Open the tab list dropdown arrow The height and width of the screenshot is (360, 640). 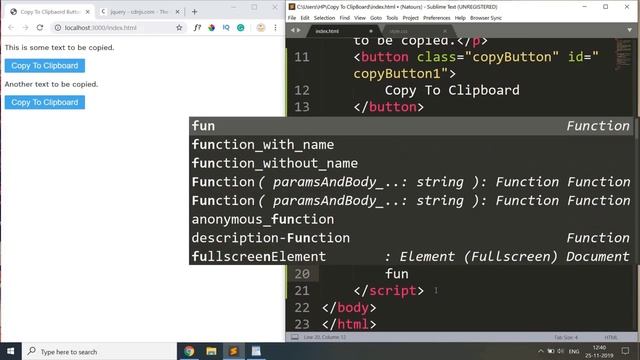point(629,30)
